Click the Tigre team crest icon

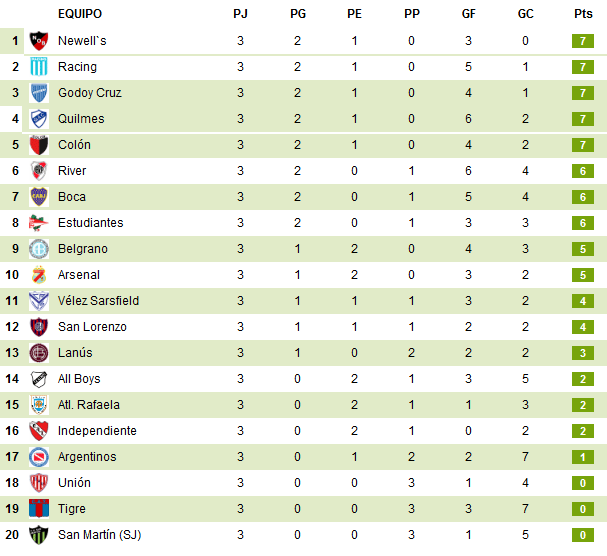(x=39, y=509)
